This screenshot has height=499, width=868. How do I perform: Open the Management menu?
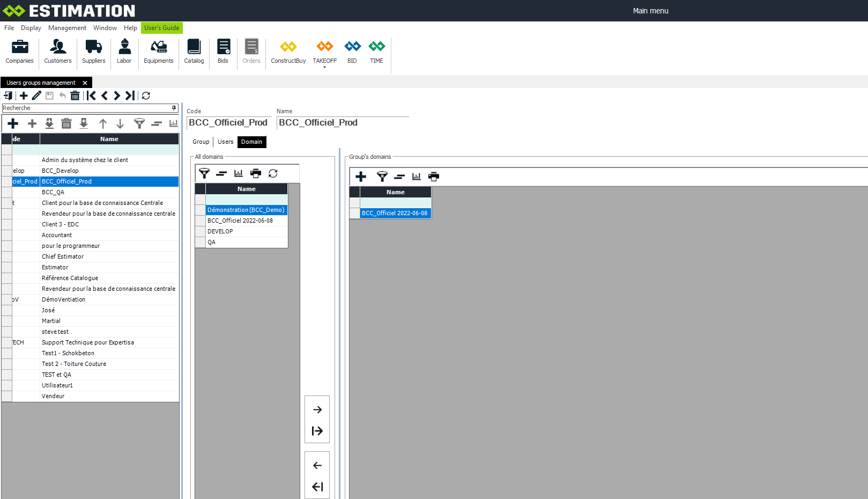point(67,28)
